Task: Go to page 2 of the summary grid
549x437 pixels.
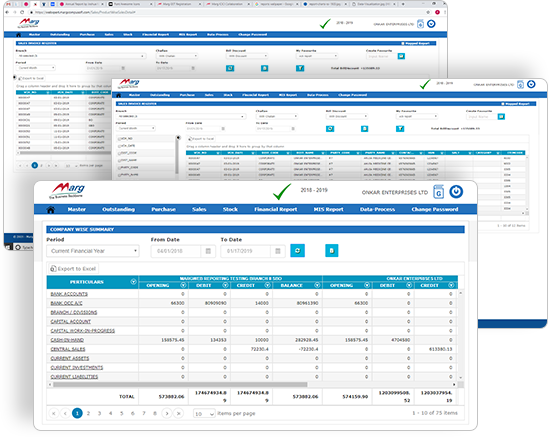Action: (88, 414)
